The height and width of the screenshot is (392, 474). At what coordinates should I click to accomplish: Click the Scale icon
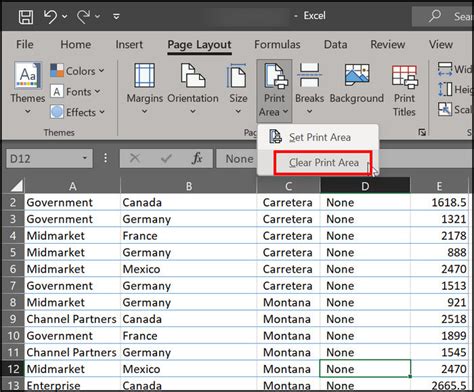[x=445, y=109]
